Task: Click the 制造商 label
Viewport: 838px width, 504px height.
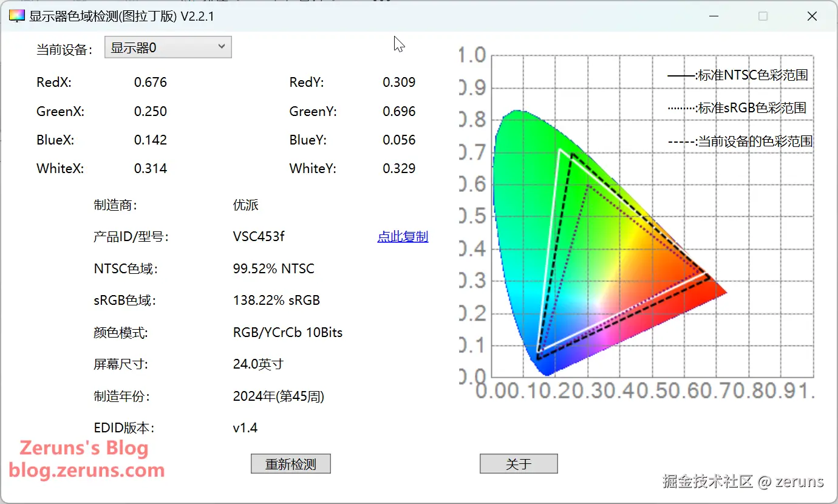Action: tap(115, 205)
